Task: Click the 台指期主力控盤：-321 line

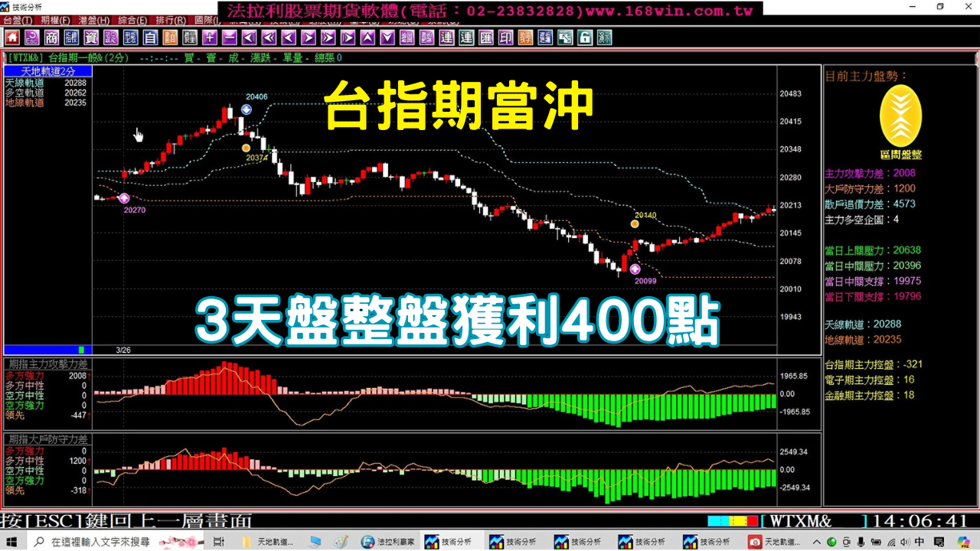Action: pos(874,364)
